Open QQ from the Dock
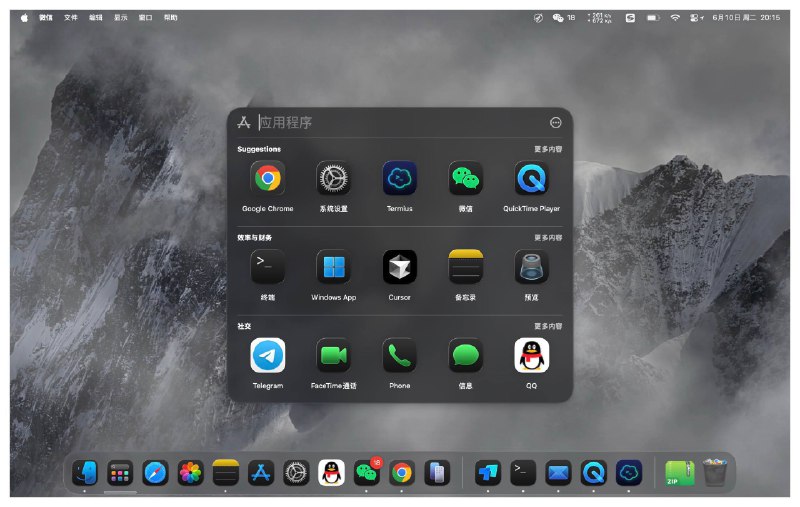This screenshot has height=507, width=800. [331, 473]
